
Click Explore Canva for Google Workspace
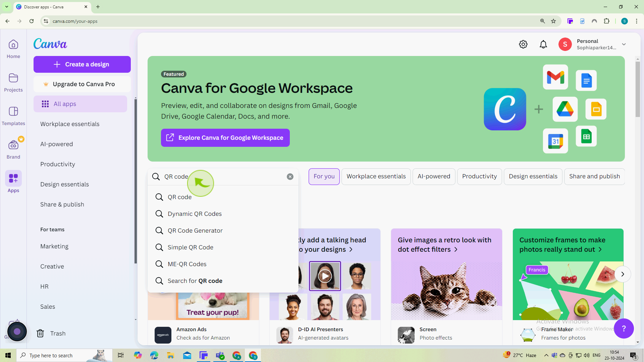[x=225, y=138]
